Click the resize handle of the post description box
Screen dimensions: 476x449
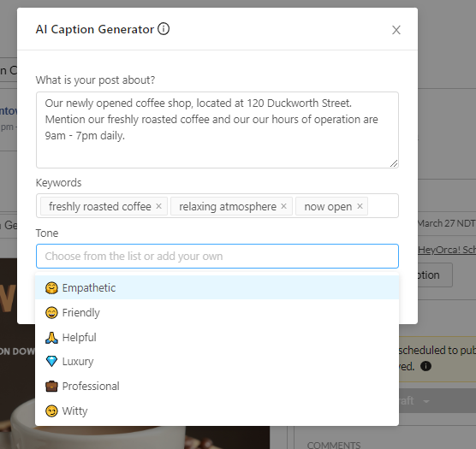click(394, 163)
